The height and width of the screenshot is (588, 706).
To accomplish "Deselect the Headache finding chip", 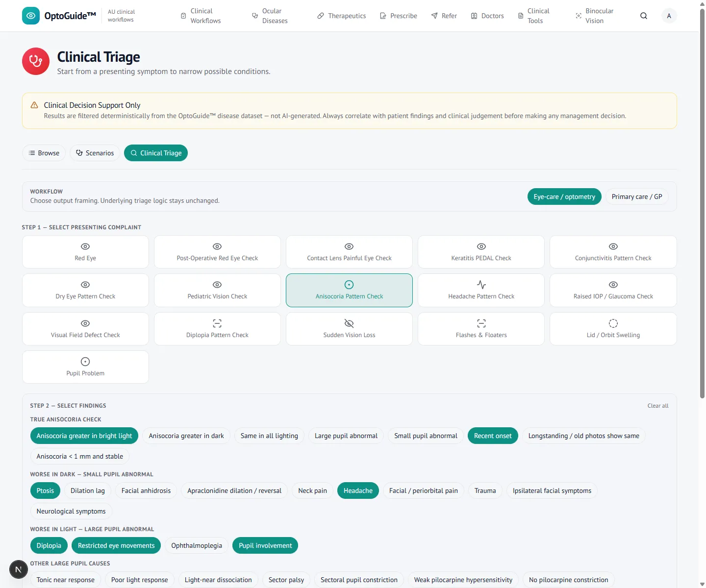I will click(x=358, y=490).
